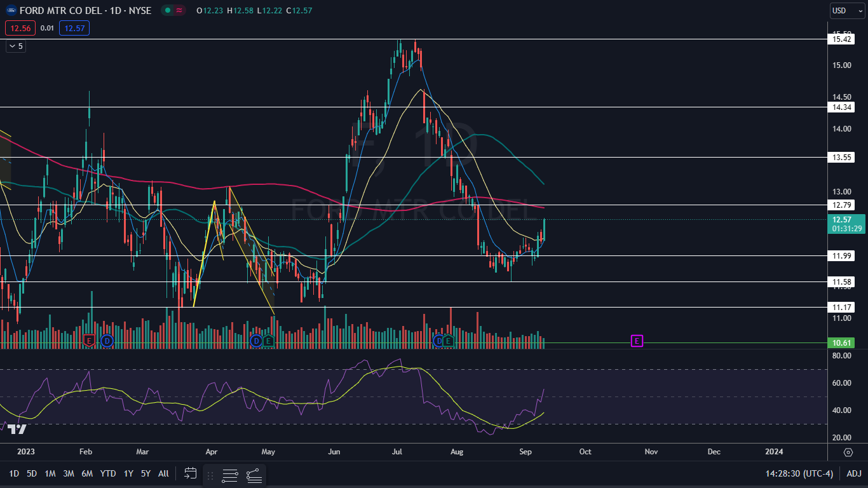The height and width of the screenshot is (488, 868).
Task: Select the 3M date range
Action: 69,473
